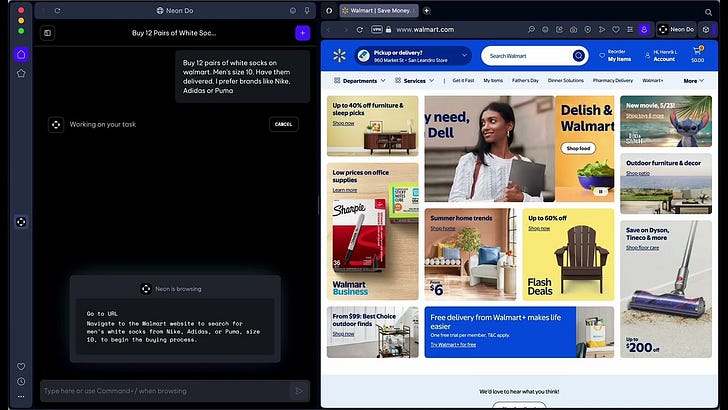Click Learn more under office supplies
The image size is (728, 410).
coord(344,190)
